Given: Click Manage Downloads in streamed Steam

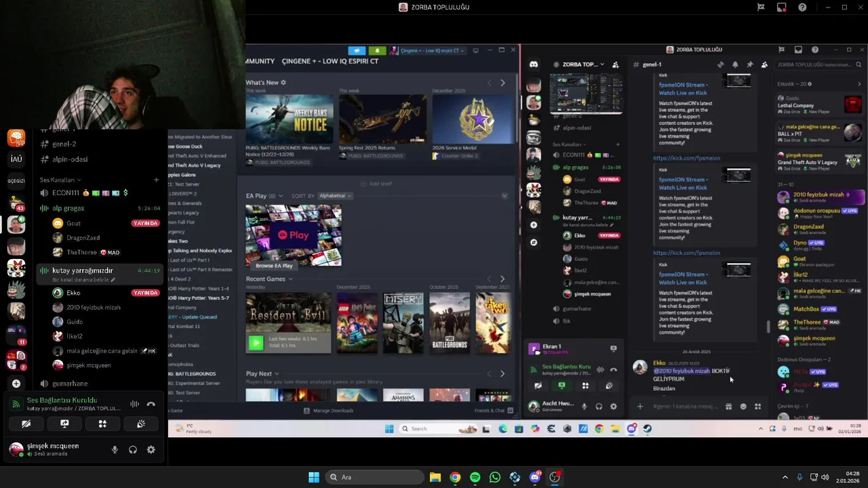Looking at the screenshot, I should (329, 411).
